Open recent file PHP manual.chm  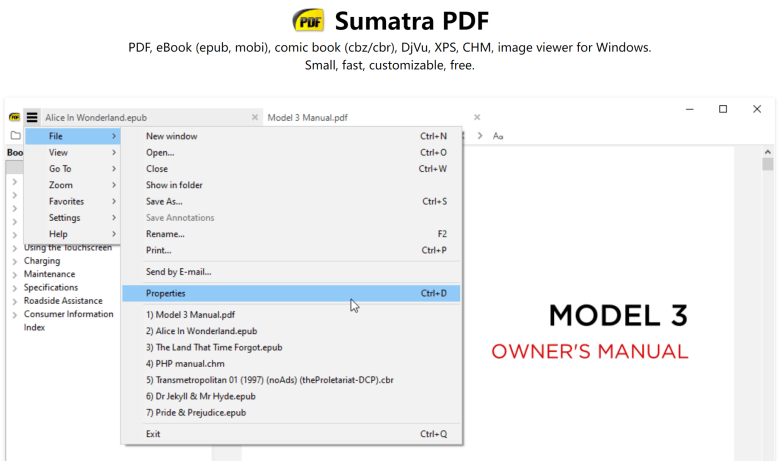(292, 364)
